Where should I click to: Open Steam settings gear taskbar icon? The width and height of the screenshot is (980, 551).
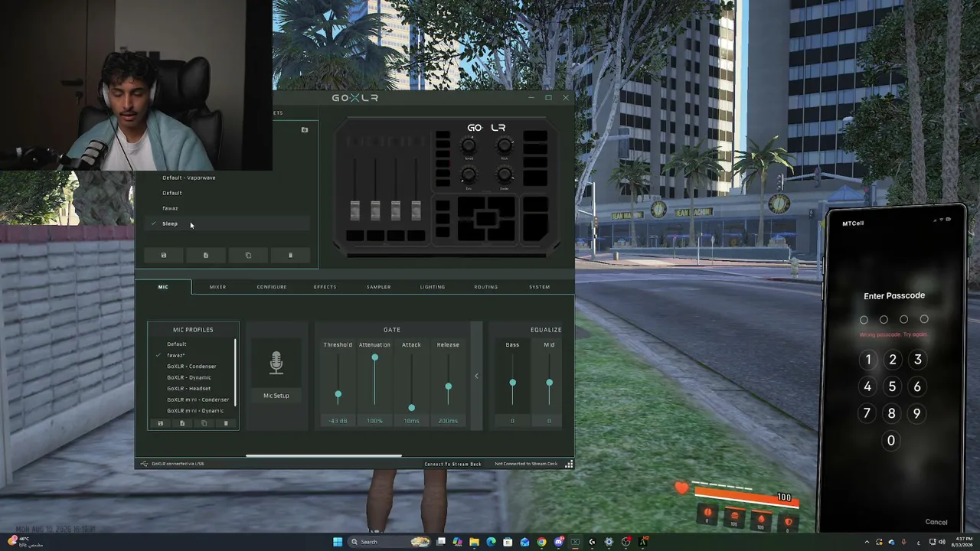(609, 542)
